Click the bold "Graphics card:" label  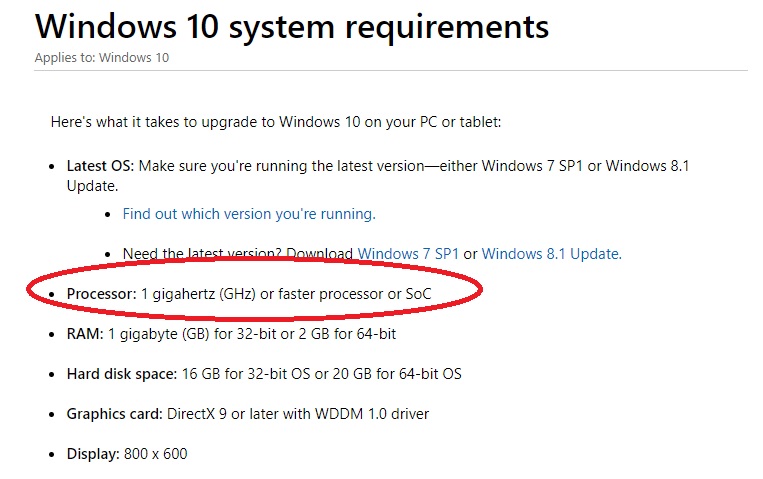tap(115, 414)
